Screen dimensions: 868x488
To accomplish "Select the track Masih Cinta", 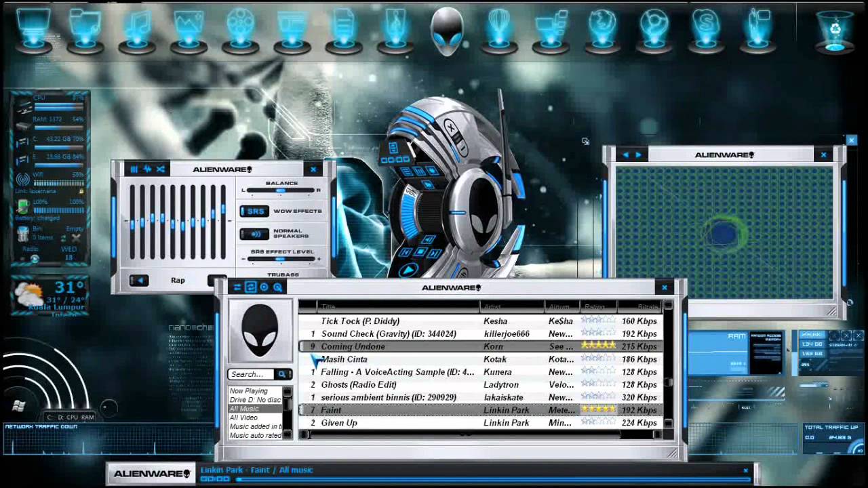I will [x=480, y=359].
